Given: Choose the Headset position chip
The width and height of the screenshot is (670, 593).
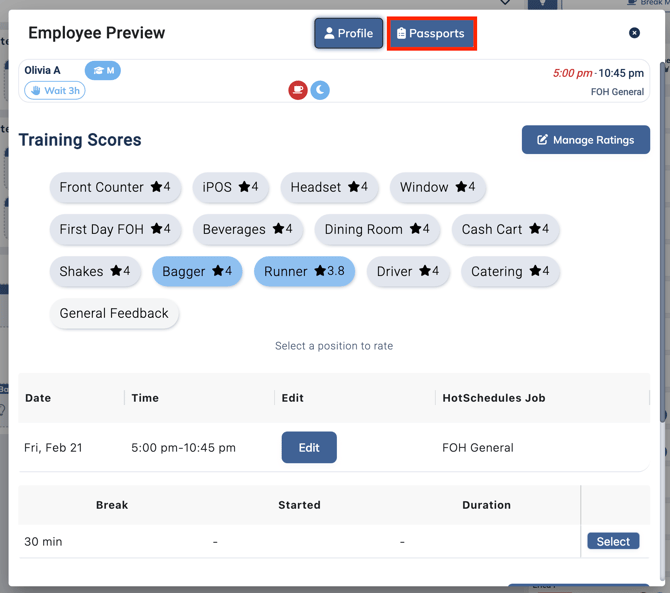Looking at the screenshot, I should (x=329, y=187).
